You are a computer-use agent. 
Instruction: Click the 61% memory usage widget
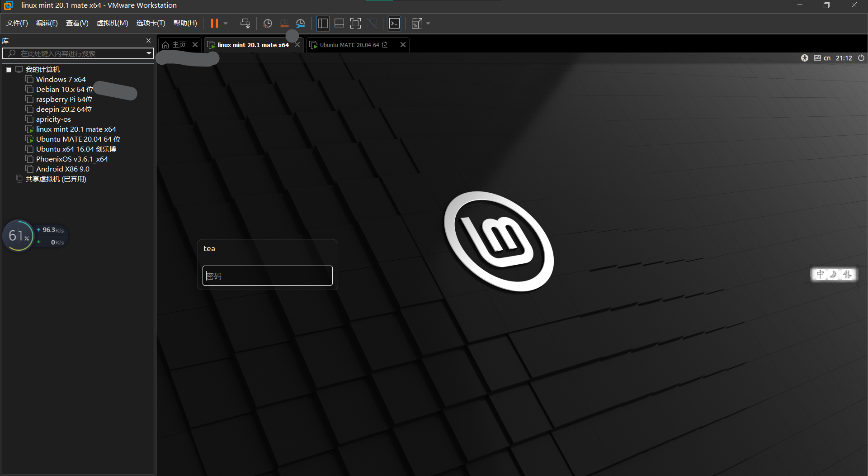(19, 236)
